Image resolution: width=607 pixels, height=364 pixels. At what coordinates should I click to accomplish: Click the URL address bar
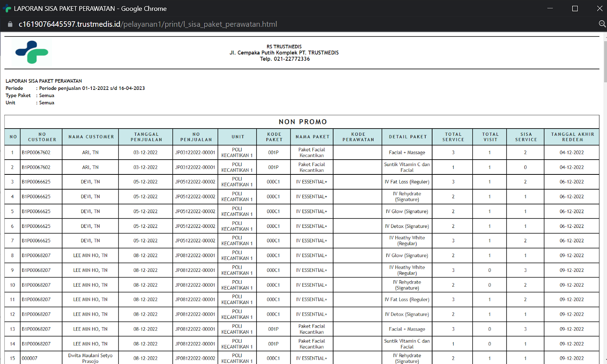148,24
